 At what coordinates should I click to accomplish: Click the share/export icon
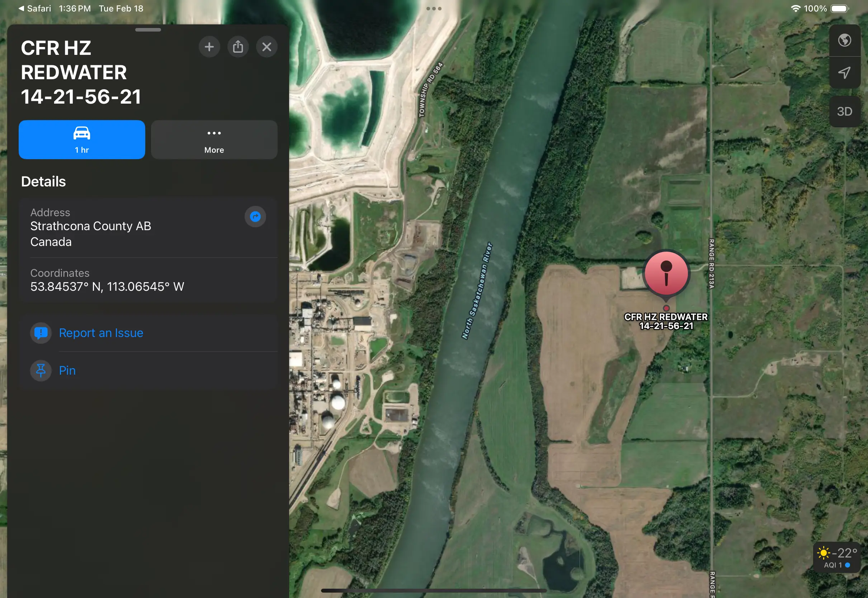coord(238,47)
